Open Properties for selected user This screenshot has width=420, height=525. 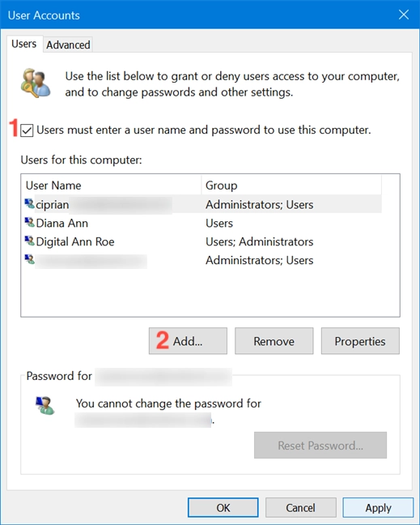tap(360, 341)
